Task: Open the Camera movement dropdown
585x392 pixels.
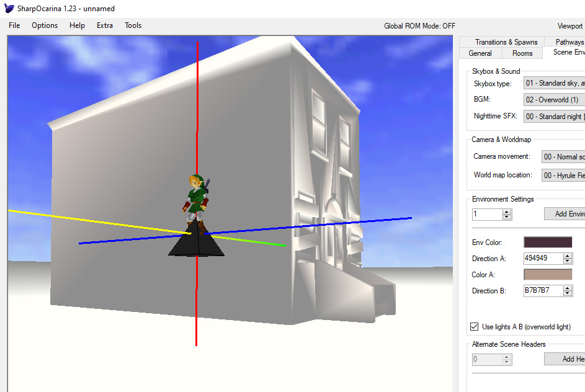Action: coord(563,157)
